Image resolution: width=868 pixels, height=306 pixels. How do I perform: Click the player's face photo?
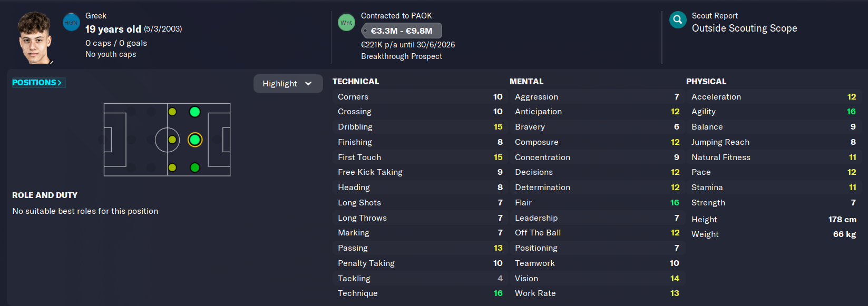pos(35,38)
